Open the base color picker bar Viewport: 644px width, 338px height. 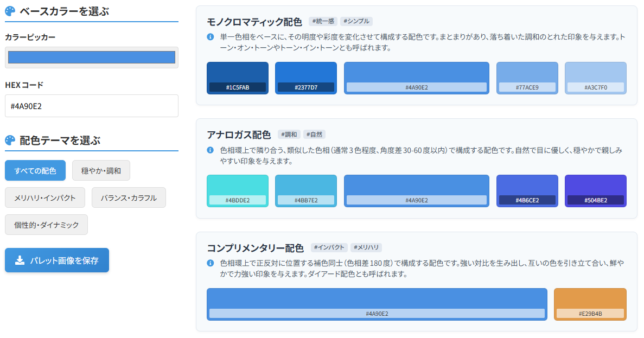coord(92,58)
